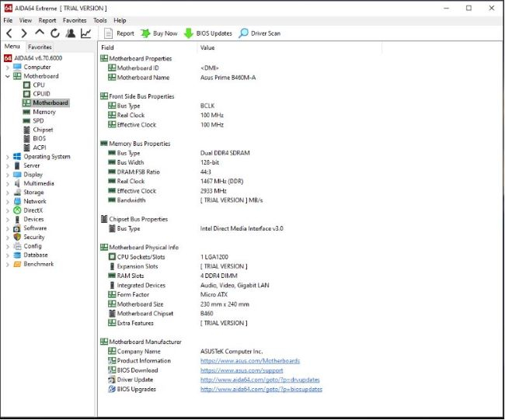Open the graph chart toolbar icon
Viewport: 505px width, 420px height.
point(85,33)
